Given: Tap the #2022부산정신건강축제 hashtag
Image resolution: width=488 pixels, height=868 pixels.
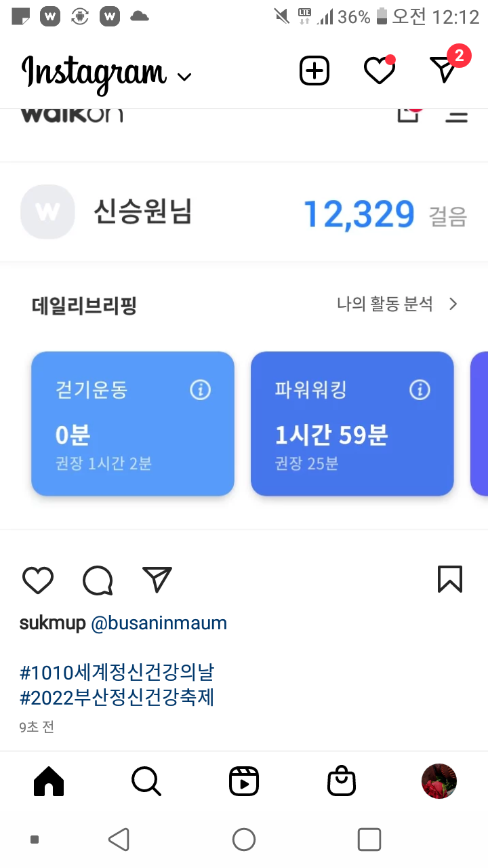Looking at the screenshot, I should (117, 698).
